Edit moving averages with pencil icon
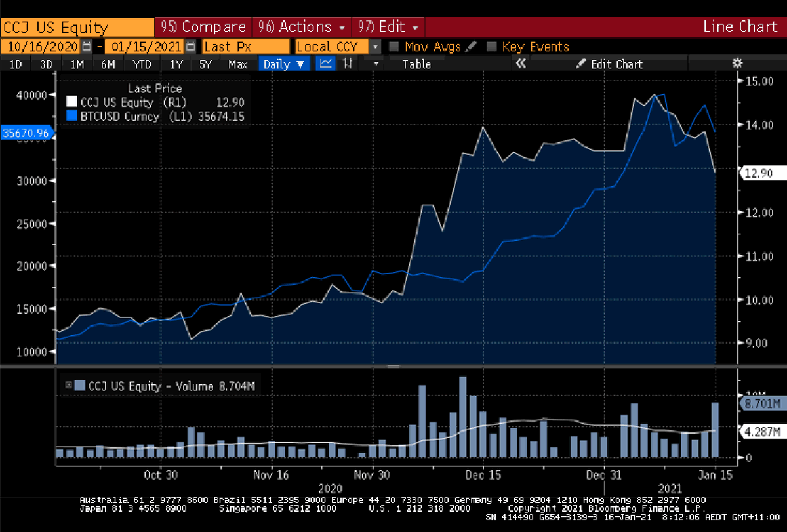This screenshot has height=532, width=787. (x=472, y=47)
